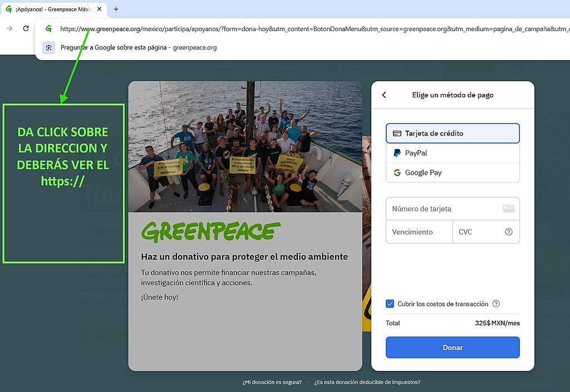
Task: Click the Greenpeace site icon in the address bar
Action: pyautogui.click(x=48, y=29)
